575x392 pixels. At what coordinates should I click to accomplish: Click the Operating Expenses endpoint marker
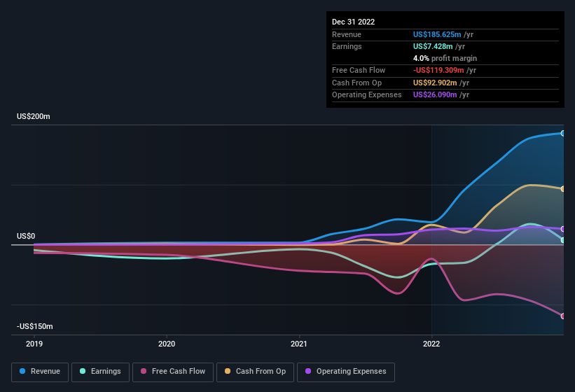point(562,229)
